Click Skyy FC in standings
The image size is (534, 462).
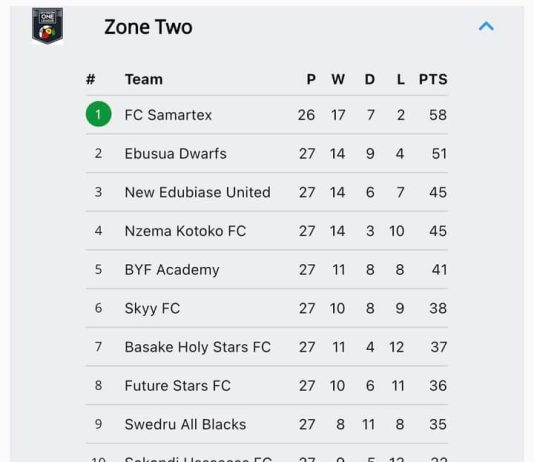[152, 308]
